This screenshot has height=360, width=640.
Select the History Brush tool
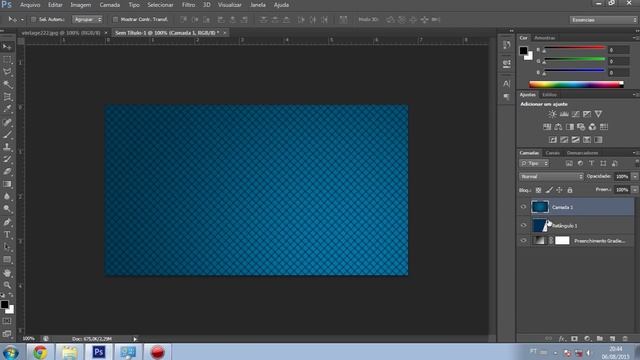point(7,159)
